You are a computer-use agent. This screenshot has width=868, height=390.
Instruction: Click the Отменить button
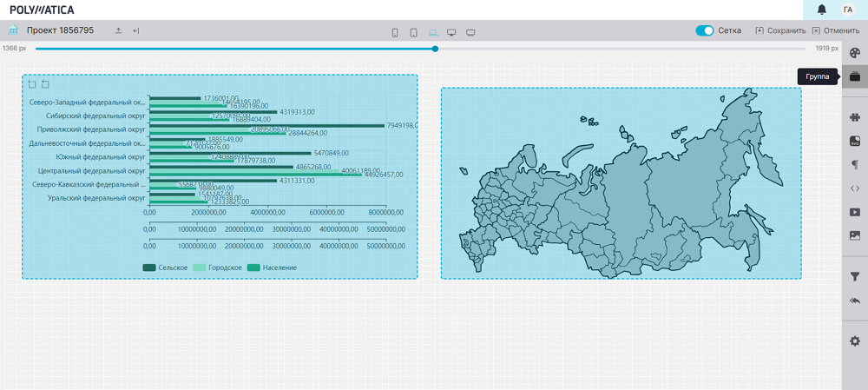836,31
